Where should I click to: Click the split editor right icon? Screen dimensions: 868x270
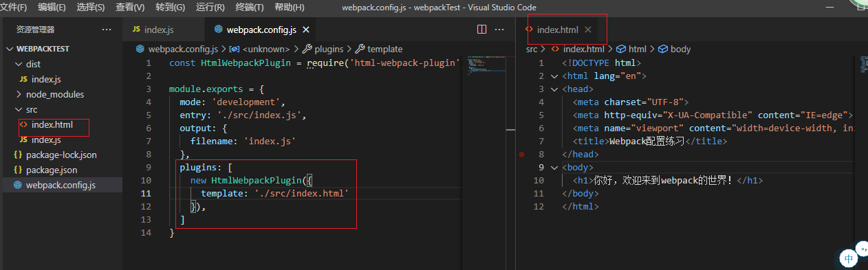481,30
